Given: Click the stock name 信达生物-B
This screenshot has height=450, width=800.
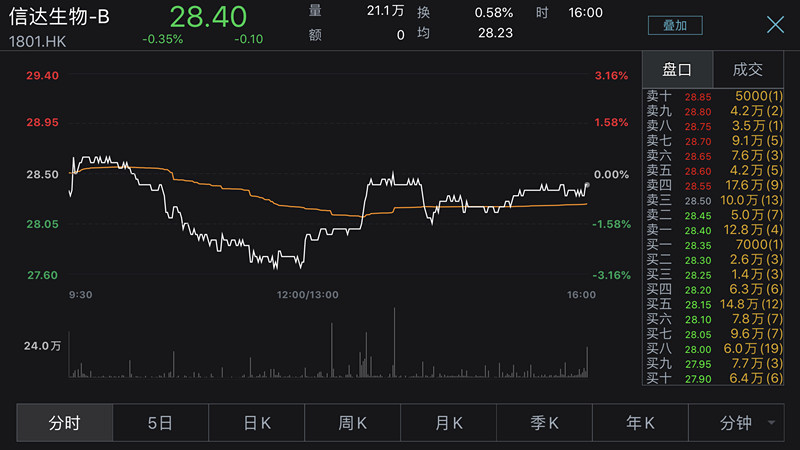Looking at the screenshot, I should point(59,16).
